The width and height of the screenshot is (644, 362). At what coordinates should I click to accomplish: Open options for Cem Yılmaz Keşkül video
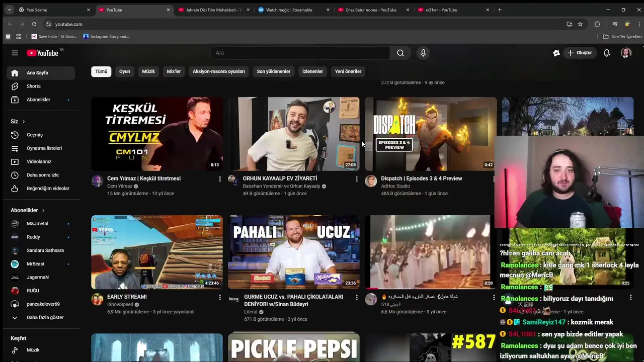[220, 179]
